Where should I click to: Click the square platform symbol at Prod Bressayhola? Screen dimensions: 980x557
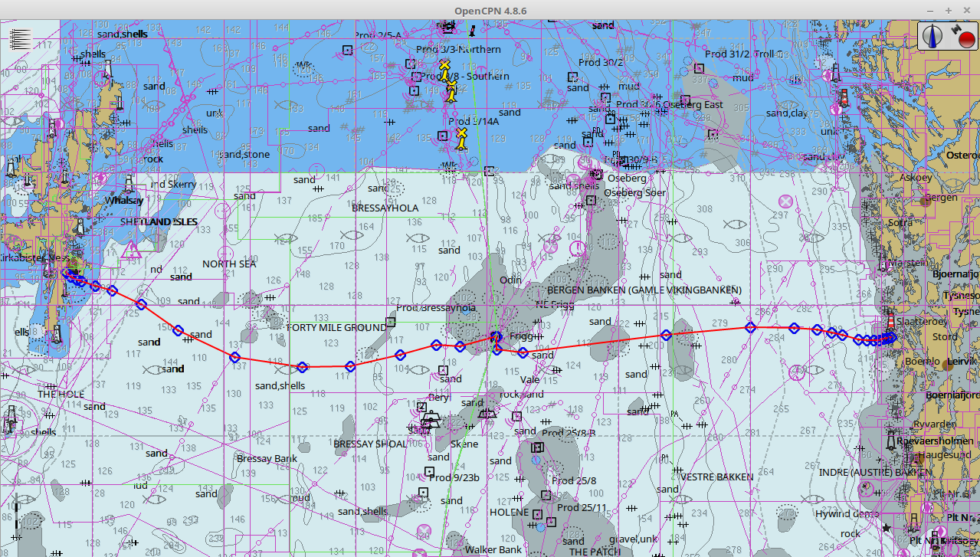click(390, 322)
